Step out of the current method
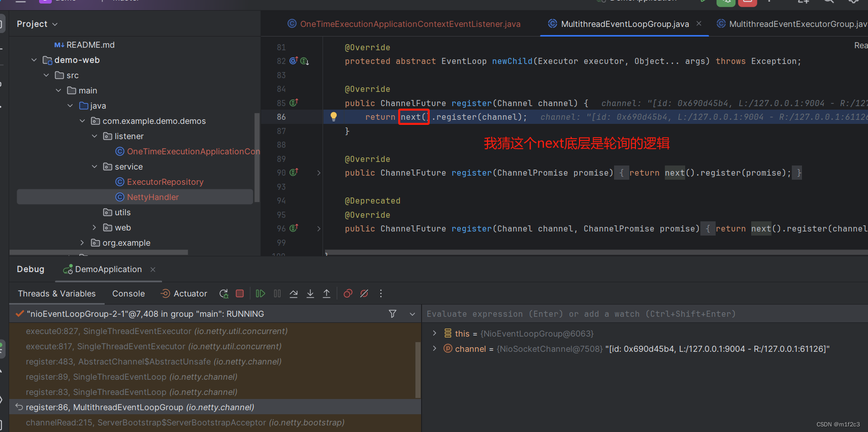This screenshot has width=868, height=432. pos(327,293)
